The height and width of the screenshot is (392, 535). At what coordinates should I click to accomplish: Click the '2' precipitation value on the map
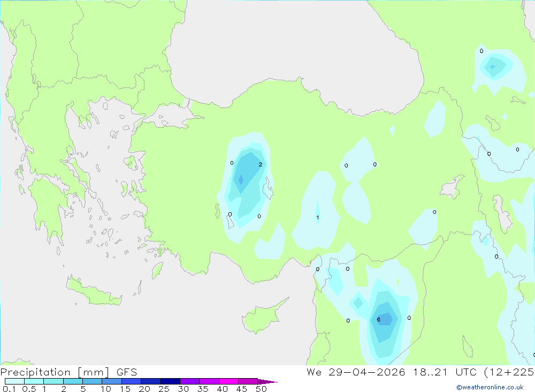pos(261,164)
